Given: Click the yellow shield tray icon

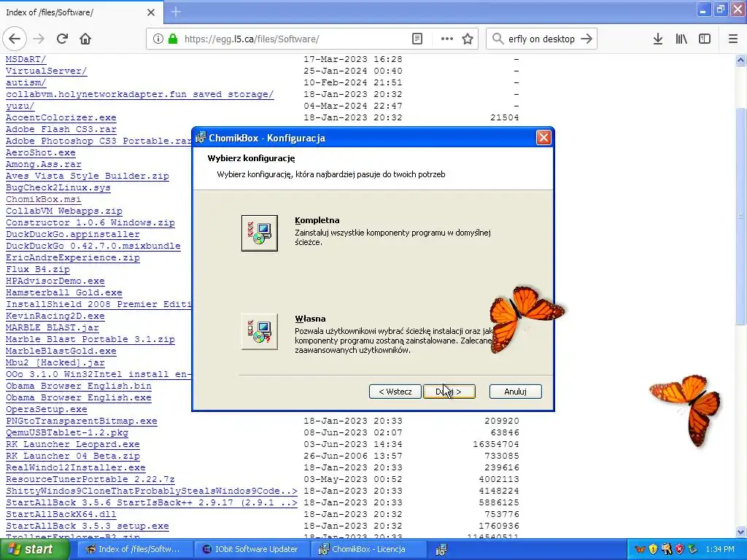Looking at the screenshot, I should point(653,550).
